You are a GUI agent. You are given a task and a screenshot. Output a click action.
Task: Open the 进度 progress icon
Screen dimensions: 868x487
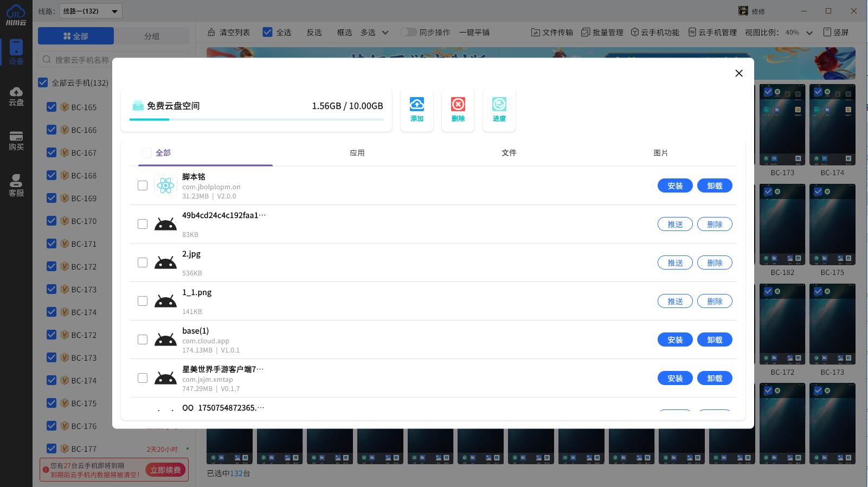pos(499,105)
